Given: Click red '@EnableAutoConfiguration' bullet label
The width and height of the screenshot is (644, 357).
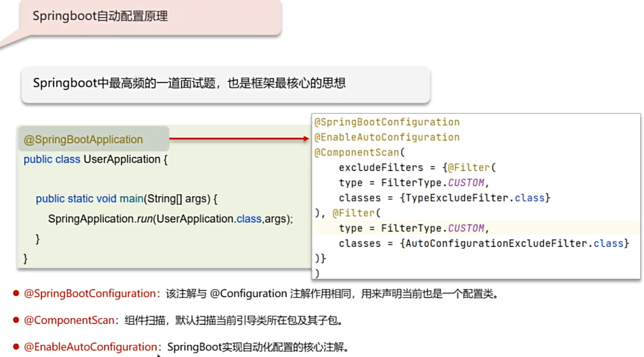Looking at the screenshot, I should (x=91, y=347).
